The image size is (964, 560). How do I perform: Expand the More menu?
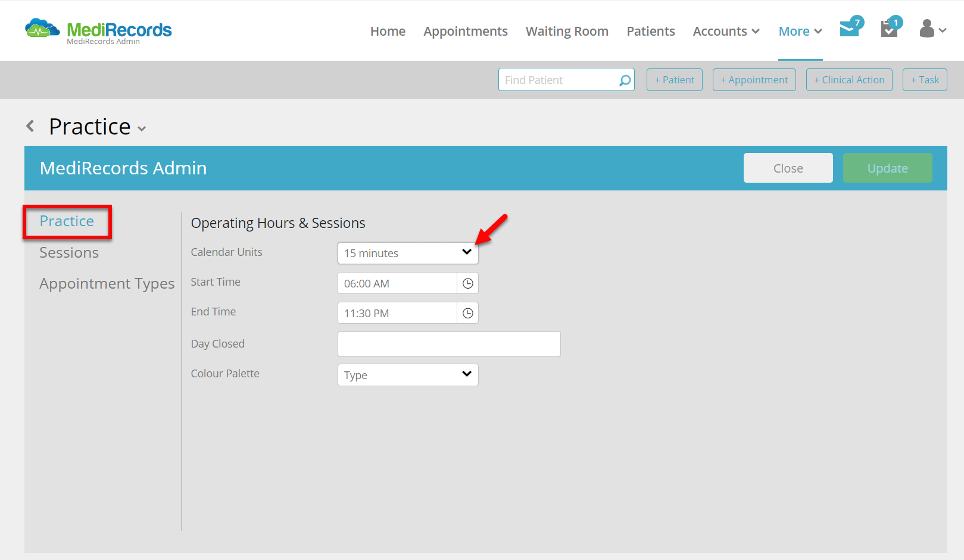tap(800, 31)
